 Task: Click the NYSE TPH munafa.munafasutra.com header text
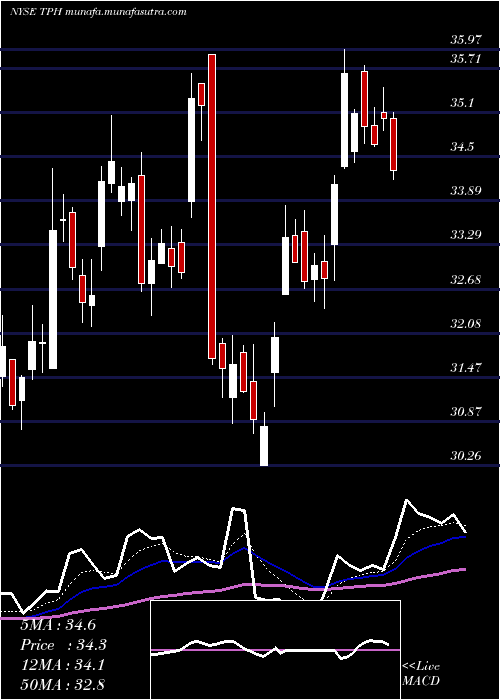click(x=98, y=12)
